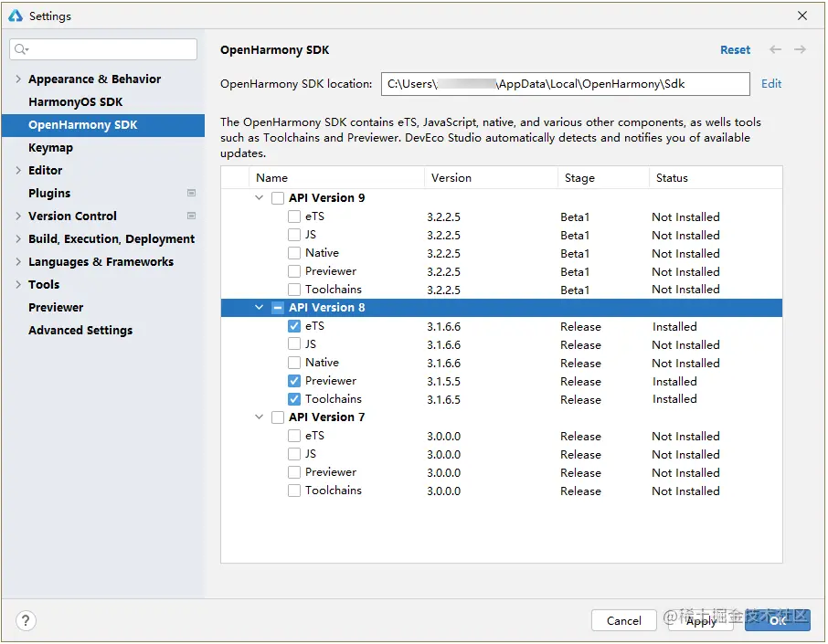Image resolution: width=828 pixels, height=644 pixels.
Task: Click 'Not Installed' status of Native 3.1.6.6
Action: 685,364
